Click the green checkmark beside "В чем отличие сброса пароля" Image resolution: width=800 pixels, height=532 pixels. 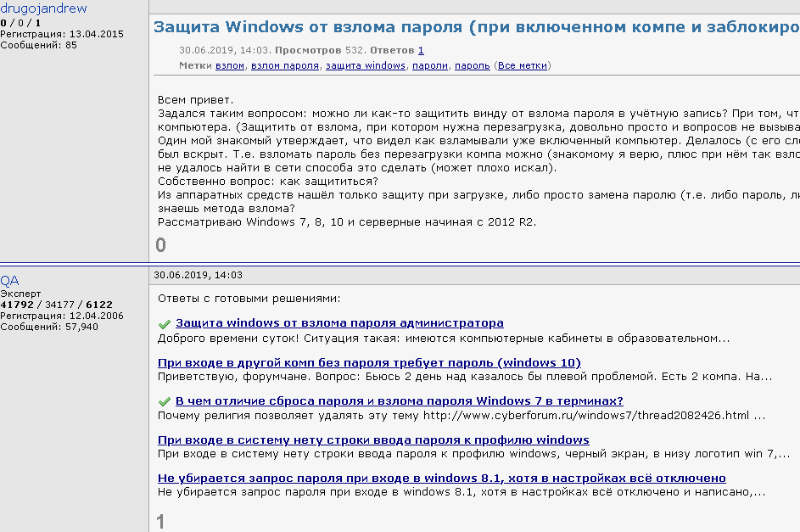tap(165, 402)
